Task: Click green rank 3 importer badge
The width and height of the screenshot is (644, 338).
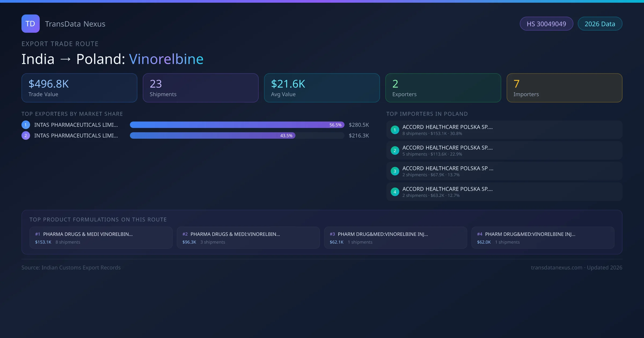Action: pos(395,171)
